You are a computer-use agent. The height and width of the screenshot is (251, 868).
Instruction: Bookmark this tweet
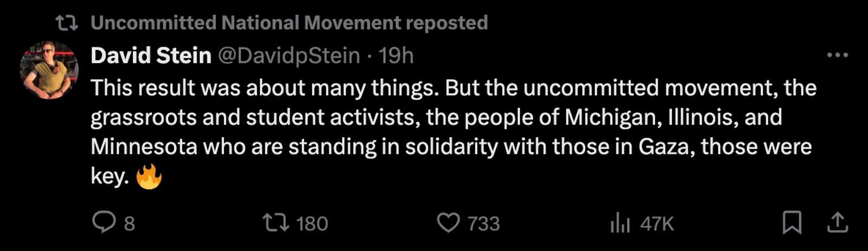tap(792, 222)
